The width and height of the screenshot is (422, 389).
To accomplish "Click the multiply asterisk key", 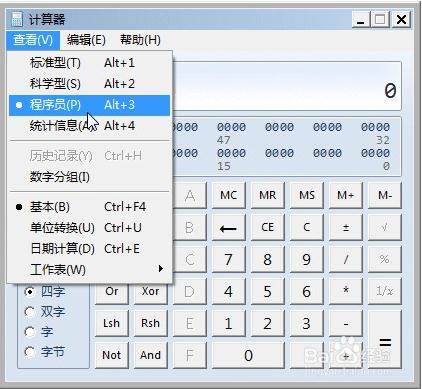I will click(346, 291).
